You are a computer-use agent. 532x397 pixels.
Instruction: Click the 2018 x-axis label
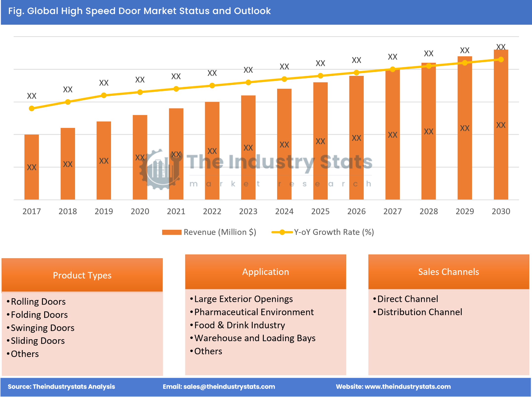coord(68,211)
